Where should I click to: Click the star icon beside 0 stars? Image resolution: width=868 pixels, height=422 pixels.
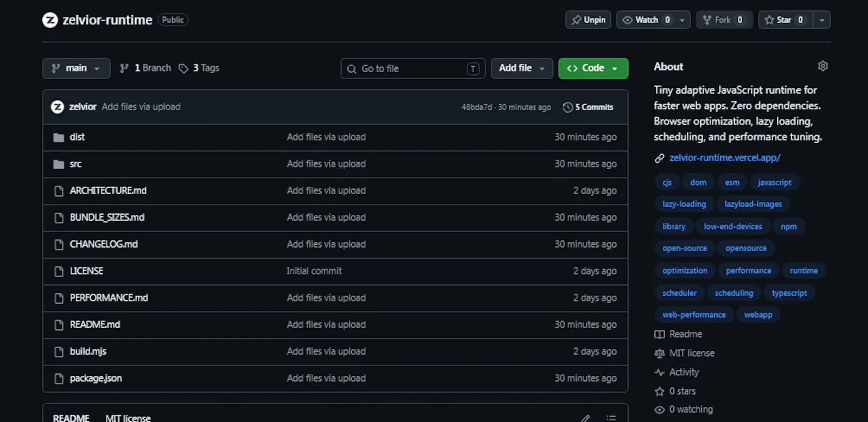(659, 391)
